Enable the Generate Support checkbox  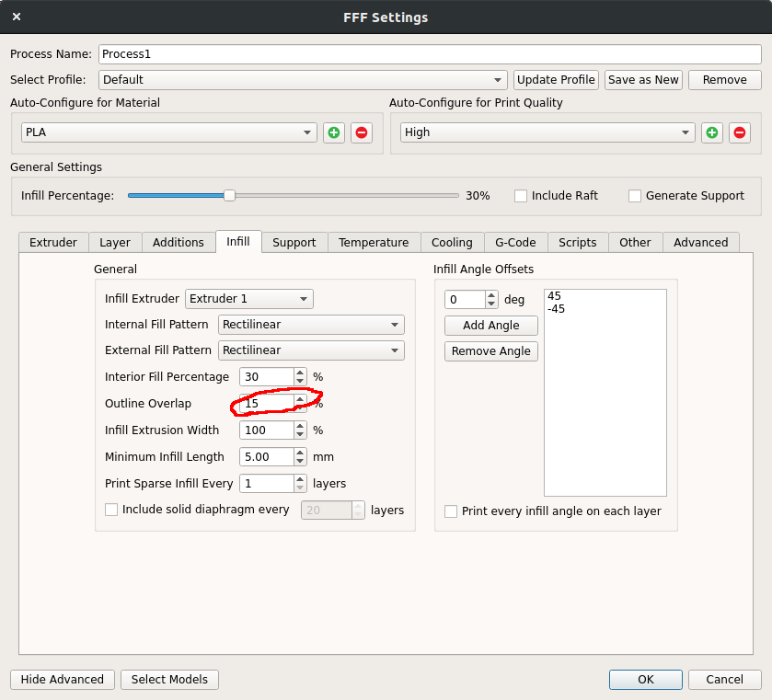coord(635,196)
